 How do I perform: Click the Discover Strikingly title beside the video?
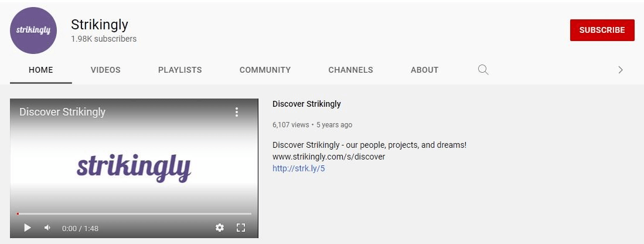pos(306,104)
